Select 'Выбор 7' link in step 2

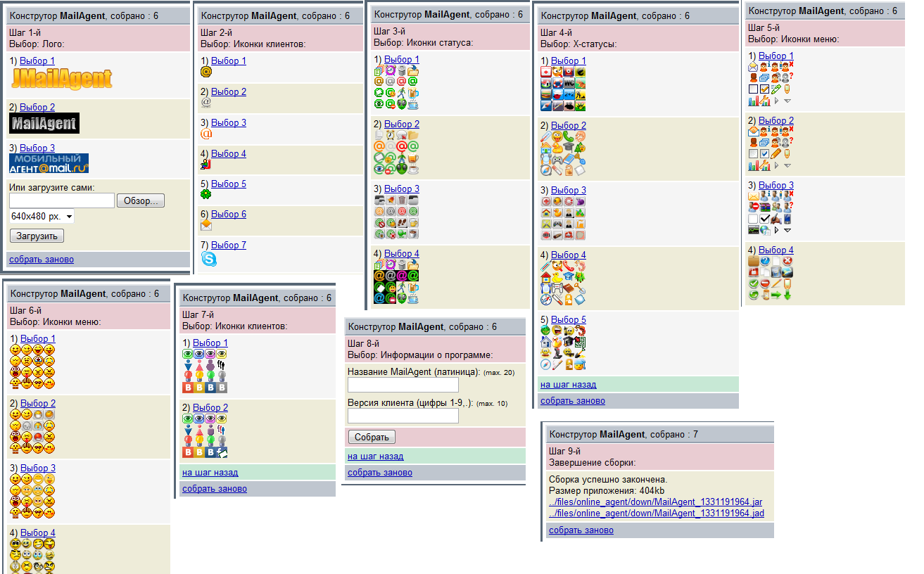pos(229,245)
